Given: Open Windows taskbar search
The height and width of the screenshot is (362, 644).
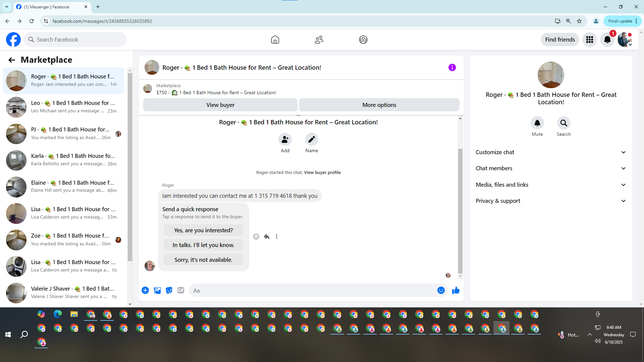Looking at the screenshot, I should click(24, 335).
